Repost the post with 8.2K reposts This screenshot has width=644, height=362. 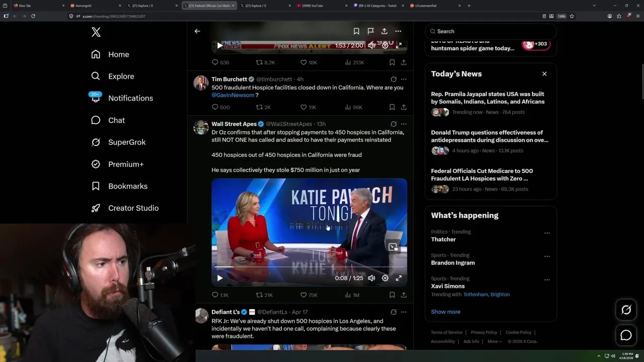(x=265, y=62)
